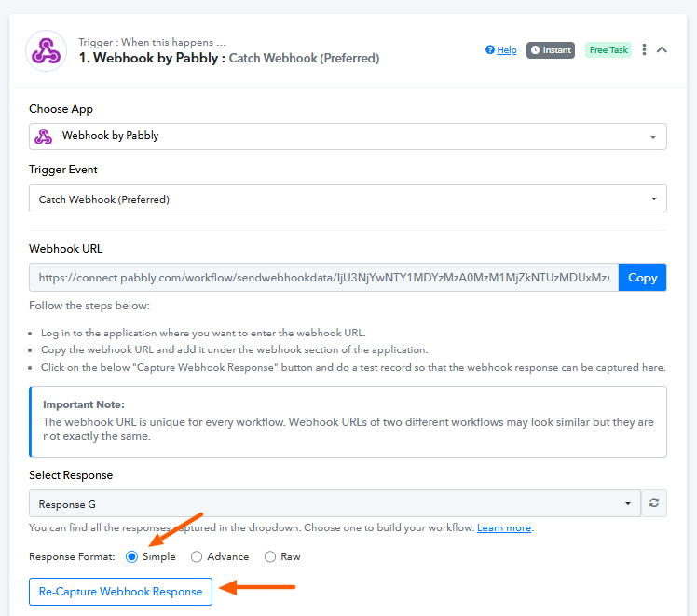Click the help question mark icon
The image size is (697, 616).
pos(490,50)
